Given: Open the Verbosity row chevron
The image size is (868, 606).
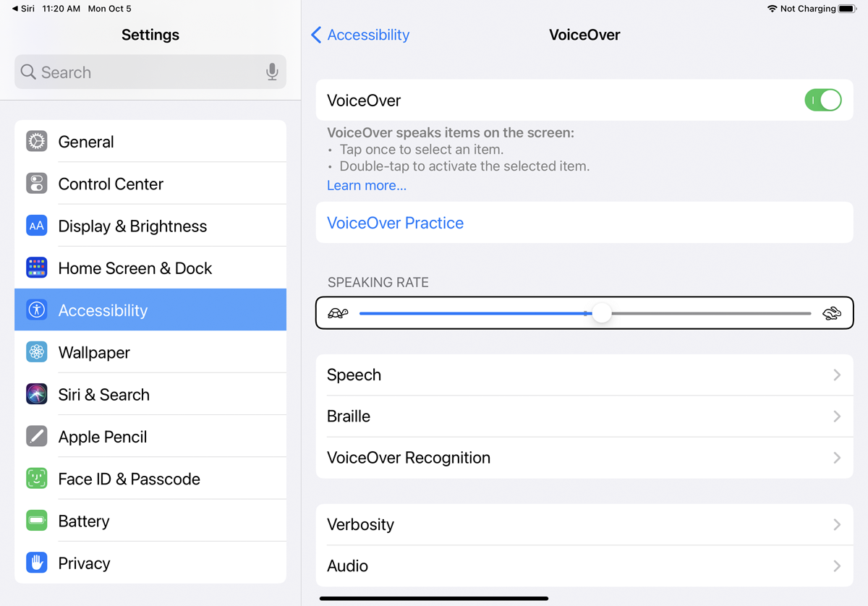Looking at the screenshot, I should point(837,524).
